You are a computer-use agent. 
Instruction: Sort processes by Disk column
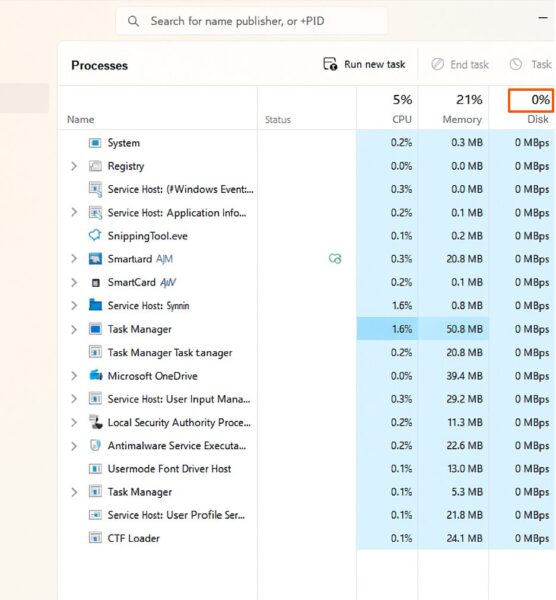point(538,119)
